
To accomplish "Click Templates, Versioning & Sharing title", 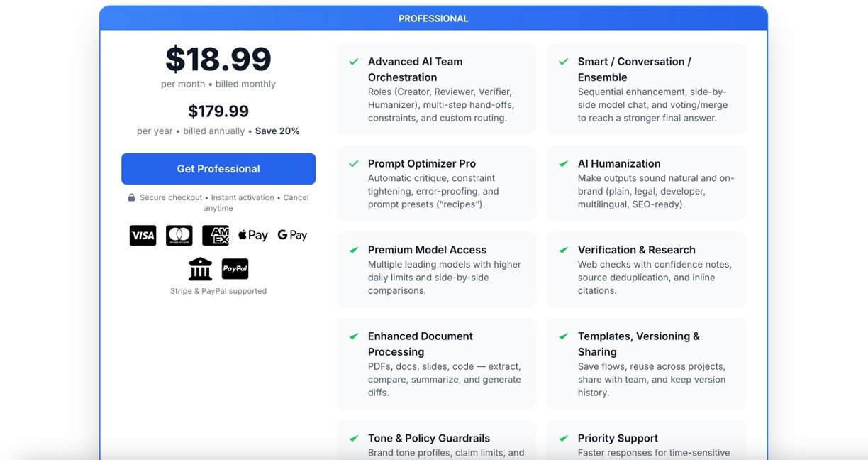I will click(638, 344).
